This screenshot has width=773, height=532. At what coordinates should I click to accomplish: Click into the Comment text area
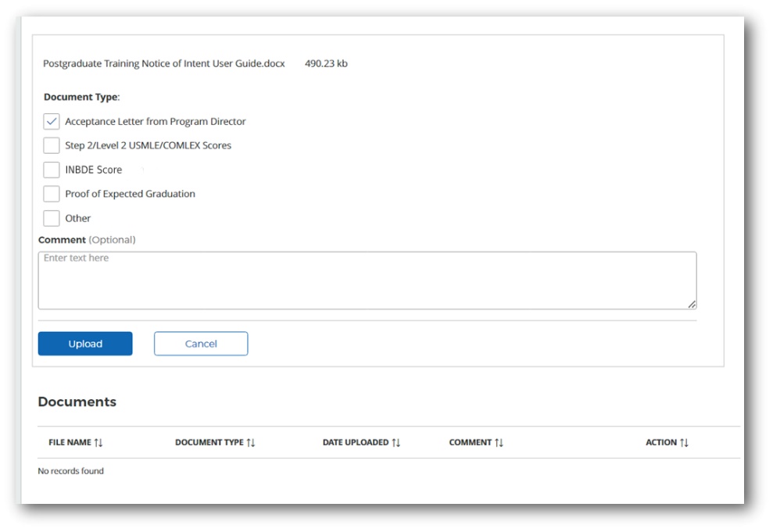367,280
